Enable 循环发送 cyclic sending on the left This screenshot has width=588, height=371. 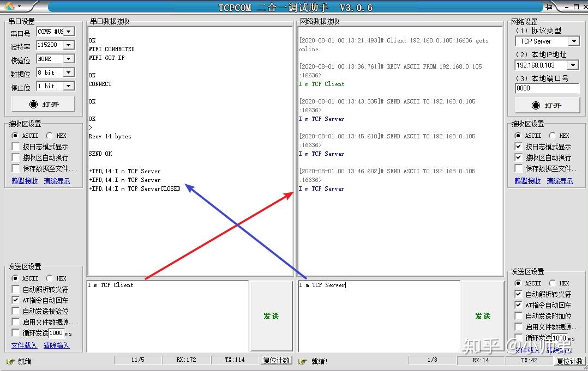[x=15, y=333]
